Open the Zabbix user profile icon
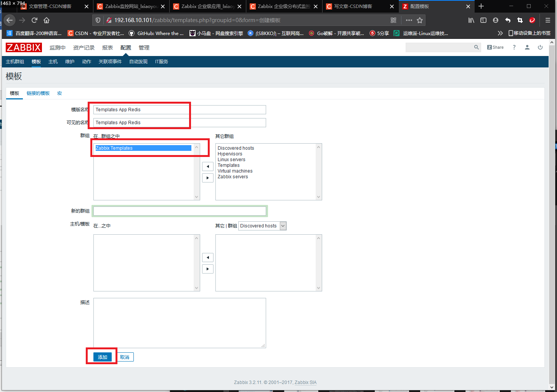The width and height of the screenshot is (557, 392). 527,47
